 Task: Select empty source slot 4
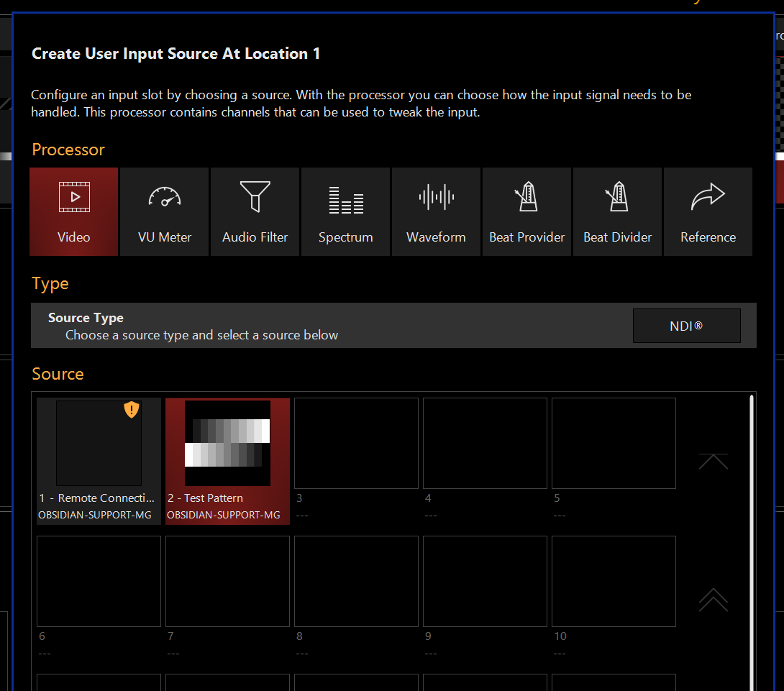point(485,443)
